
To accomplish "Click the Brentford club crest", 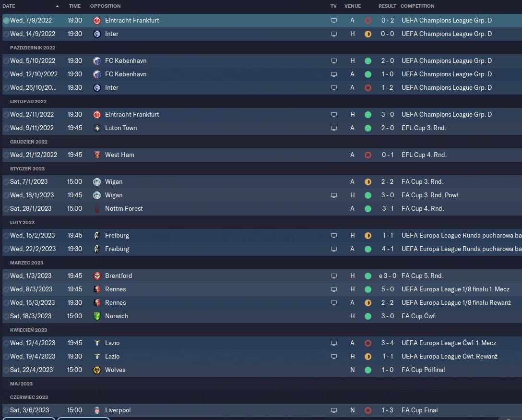I will [x=97, y=276].
